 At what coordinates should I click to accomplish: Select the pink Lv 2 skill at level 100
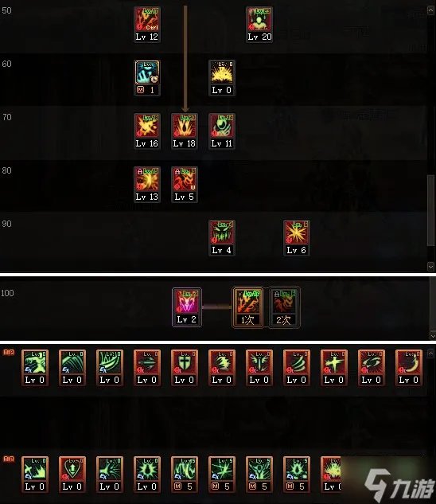point(187,307)
